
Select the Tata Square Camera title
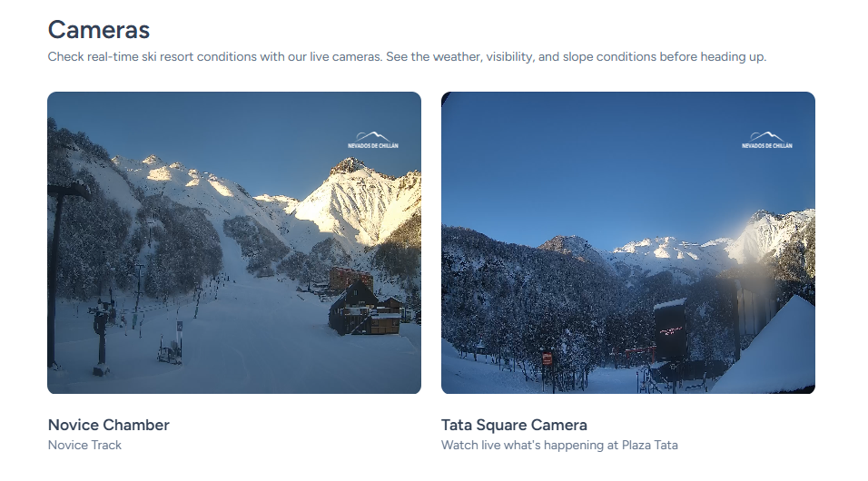coord(514,425)
